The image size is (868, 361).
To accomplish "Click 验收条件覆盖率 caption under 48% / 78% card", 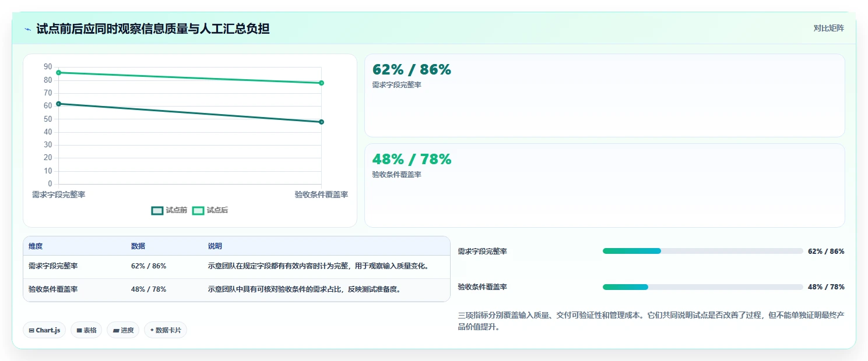I will (x=396, y=175).
